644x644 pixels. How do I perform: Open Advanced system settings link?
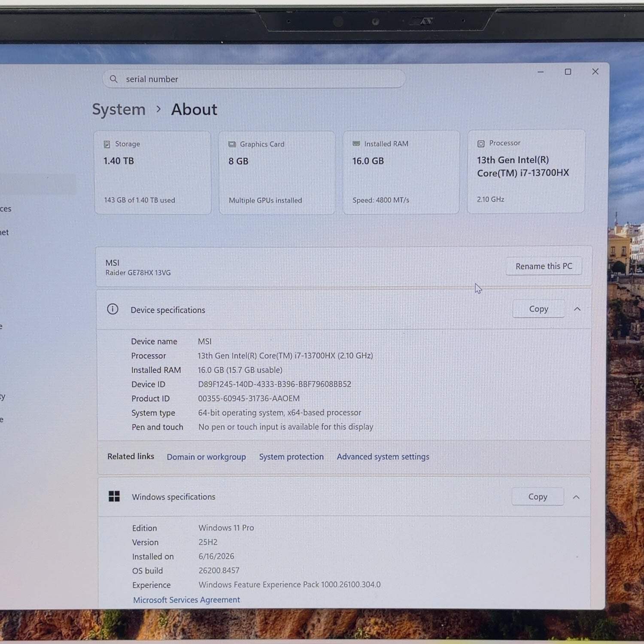(x=383, y=457)
